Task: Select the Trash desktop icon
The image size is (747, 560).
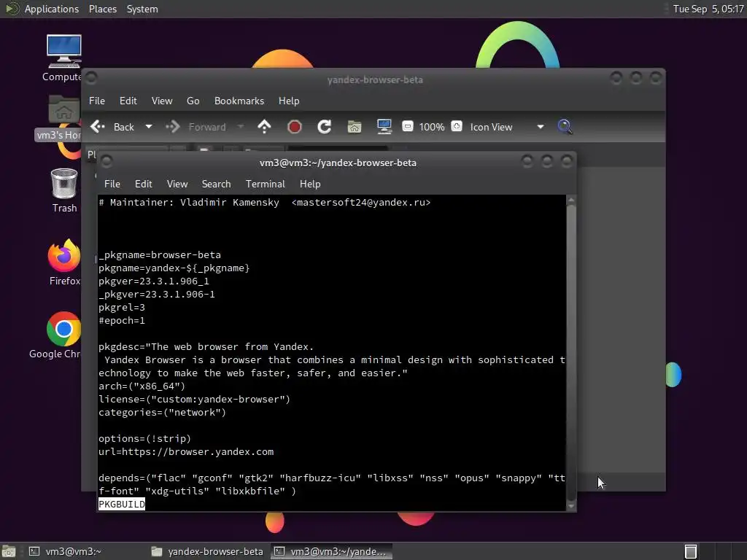Action: point(64,190)
